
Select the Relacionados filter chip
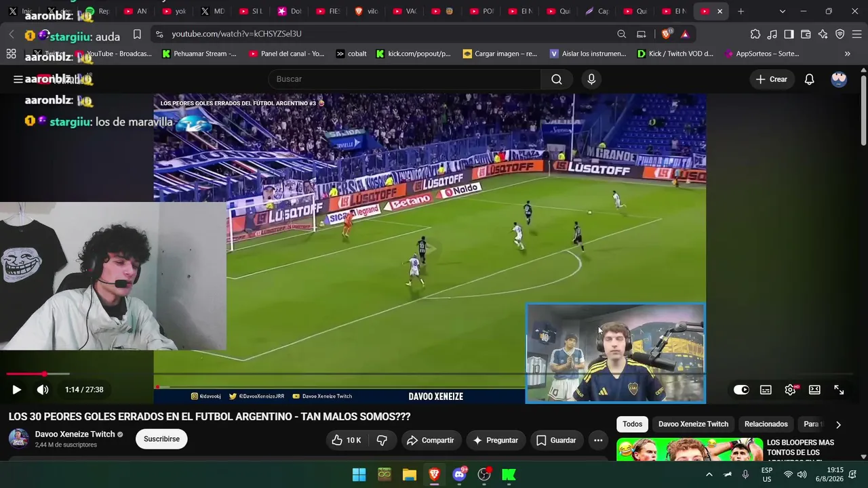(766, 424)
